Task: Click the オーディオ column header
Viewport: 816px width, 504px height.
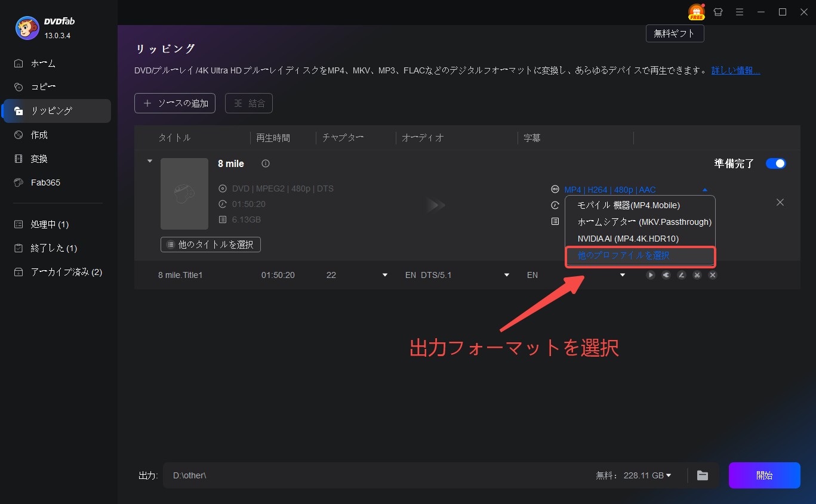Action: click(423, 138)
